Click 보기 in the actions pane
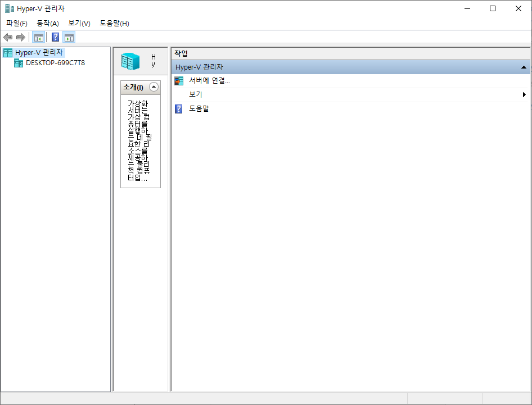532x405 pixels. point(196,94)
